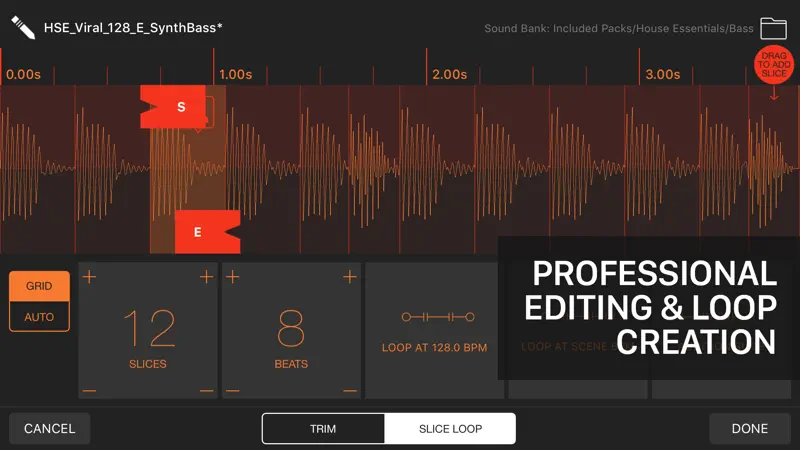Click the Done button
The width and height of the screenshot is (800, 450).
pyautogui.click(x=749, y=429)
